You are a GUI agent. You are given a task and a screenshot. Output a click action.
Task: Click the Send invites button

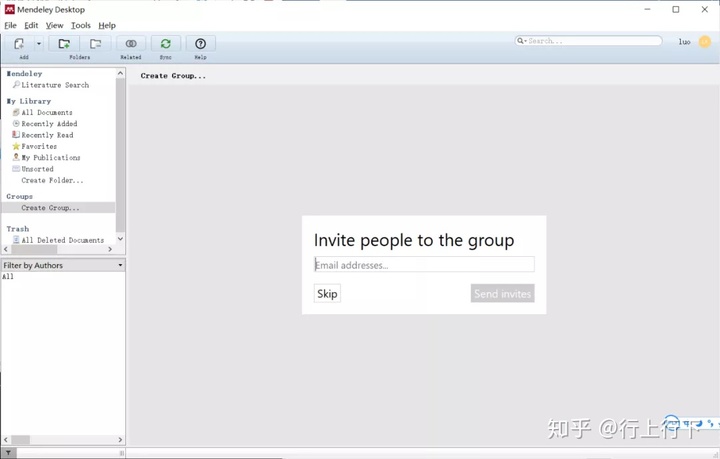pyautogui.click(x=502, y=294)
